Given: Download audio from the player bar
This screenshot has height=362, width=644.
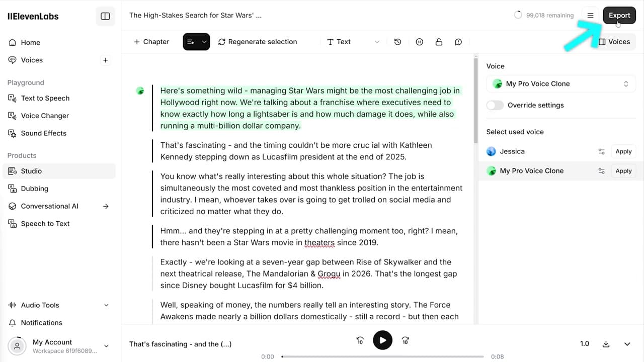Looking at the screenshot, I should click(x=606, y=344).
